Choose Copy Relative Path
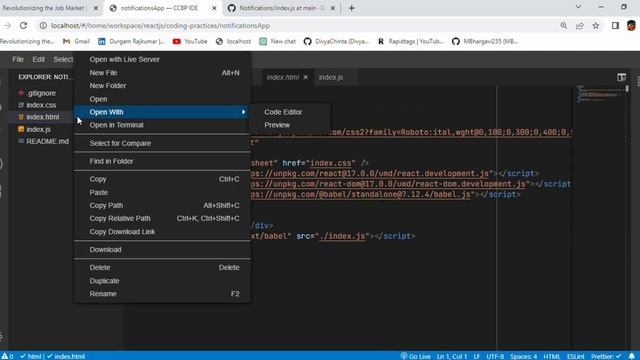 (162, 218)
